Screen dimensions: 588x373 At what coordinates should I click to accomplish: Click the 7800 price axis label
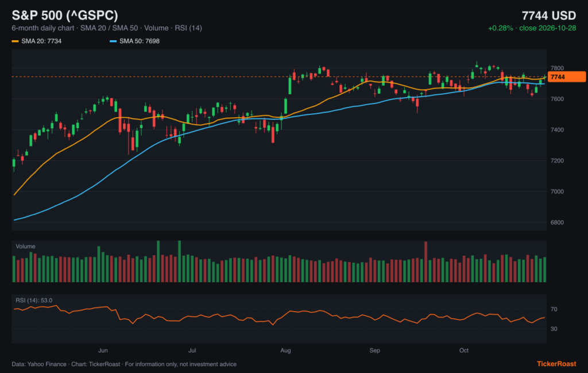557,68
